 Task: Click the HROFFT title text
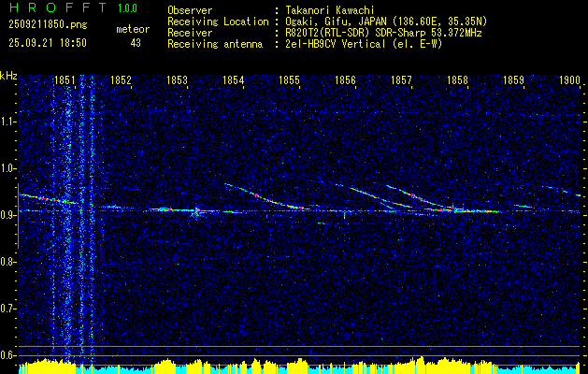(x=58, y=7)
